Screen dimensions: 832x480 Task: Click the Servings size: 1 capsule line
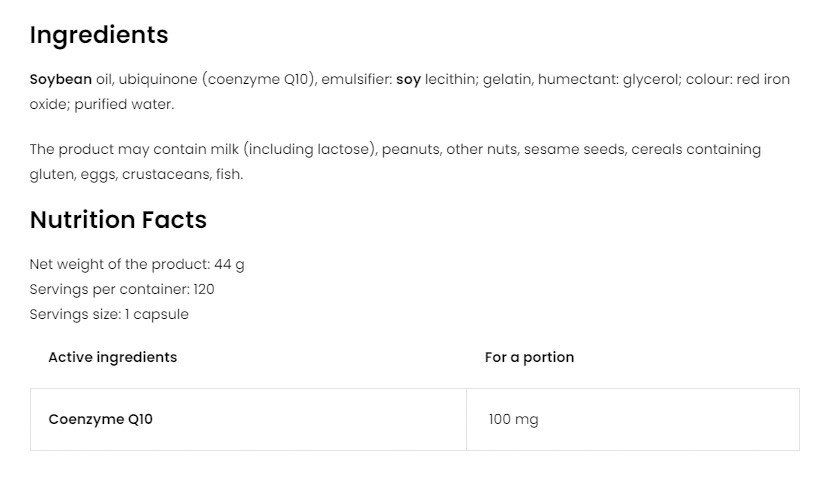coord(109,314)
